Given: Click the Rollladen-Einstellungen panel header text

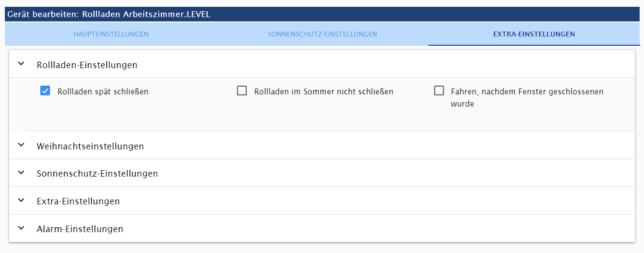Looking at the screenshot, I should (x=87, y=65).
